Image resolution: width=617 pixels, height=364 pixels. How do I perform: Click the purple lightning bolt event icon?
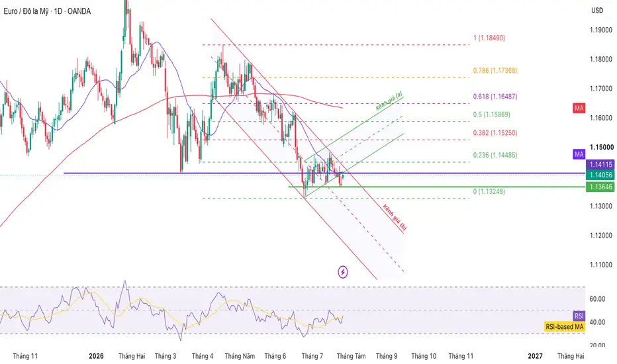click(x=343, y=272)
